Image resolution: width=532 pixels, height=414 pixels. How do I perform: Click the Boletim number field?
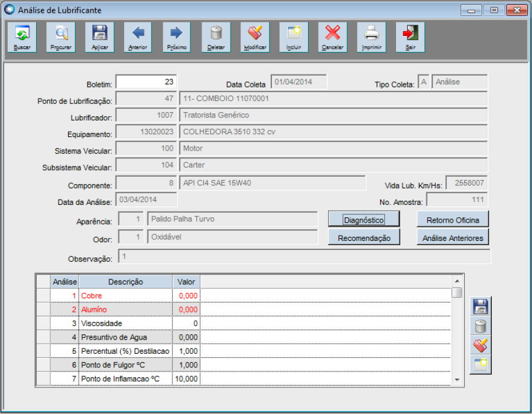(x=146, y=82)
